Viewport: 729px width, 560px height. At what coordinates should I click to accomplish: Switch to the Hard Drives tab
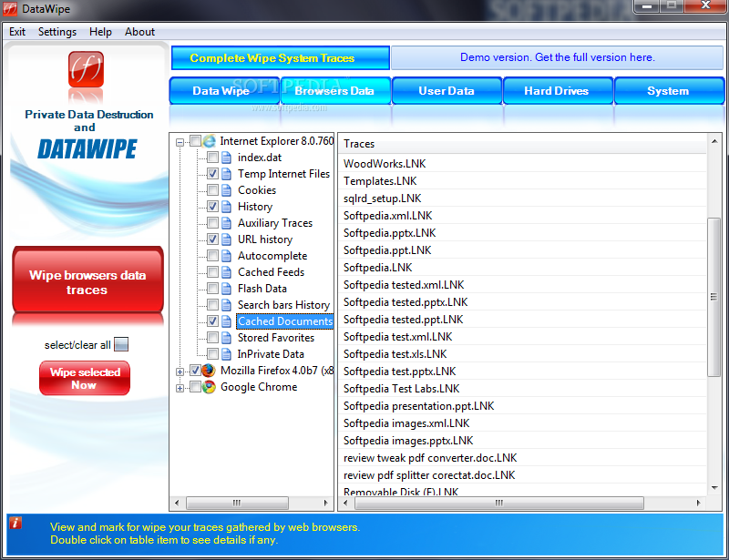pos(557,91)
